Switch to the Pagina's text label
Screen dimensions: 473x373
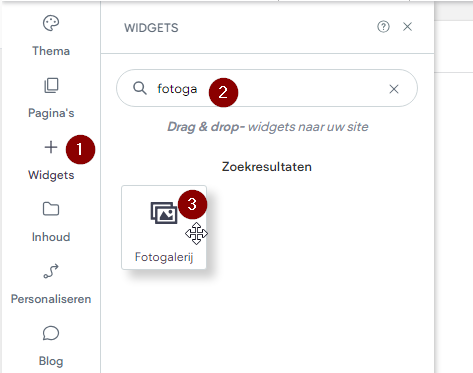(x=51, y=113)
